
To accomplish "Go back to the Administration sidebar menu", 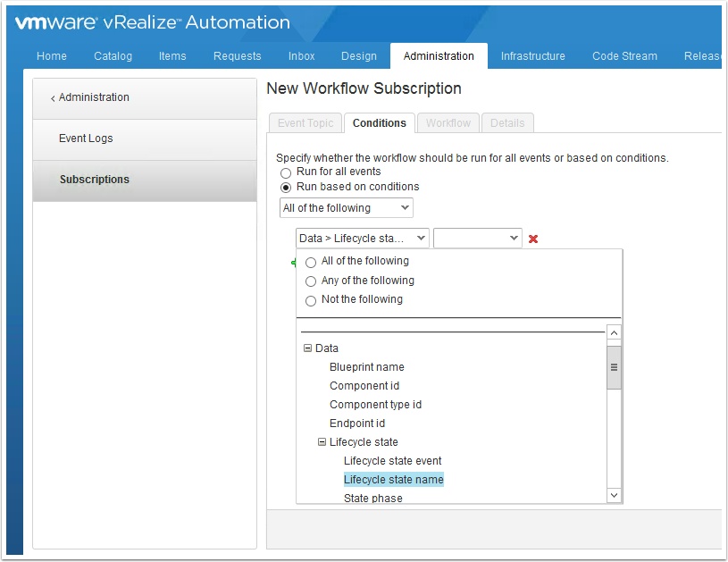I will pos(145,97).
